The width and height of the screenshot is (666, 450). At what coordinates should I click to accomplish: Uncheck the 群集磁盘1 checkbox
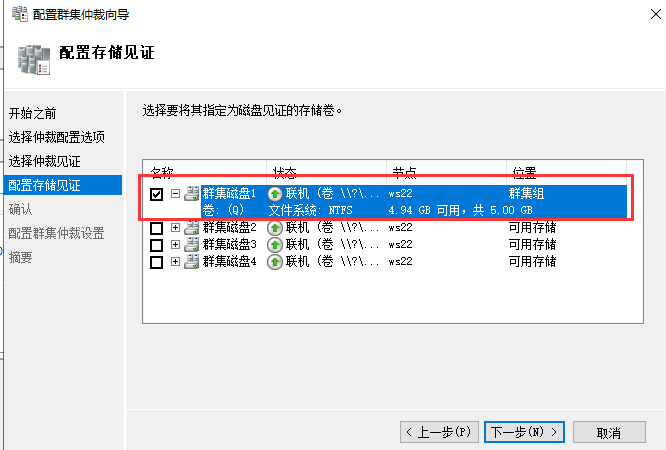click(x=156, y=195)
